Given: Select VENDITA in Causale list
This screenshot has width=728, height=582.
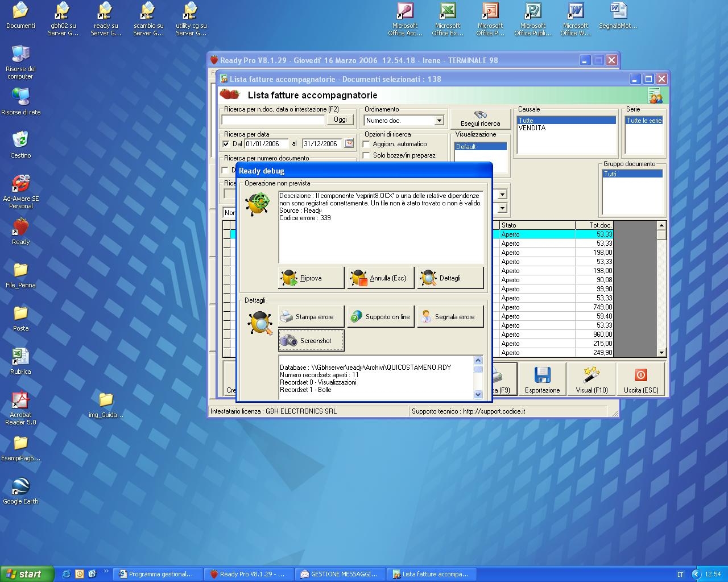Looking at the screenshot, I should (532, 129).
